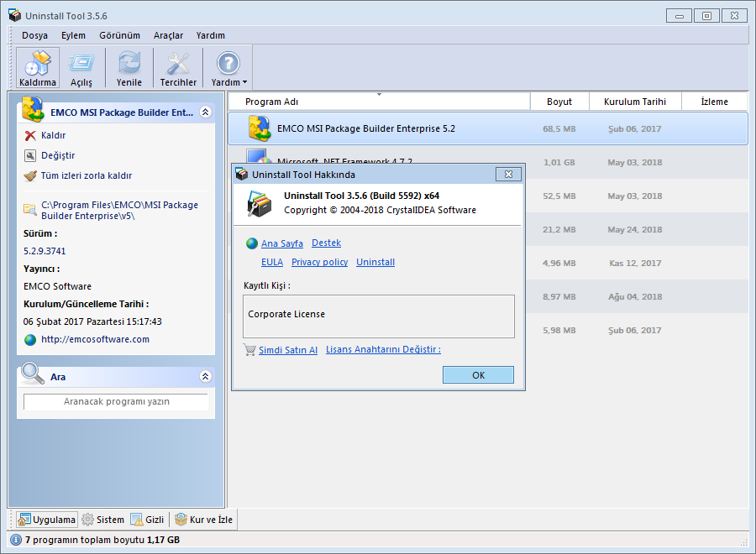The width and height of the screenshot is (756, 554).
Task: Click the Uninstall link in the dialog
Action: (x=375, y=262)
